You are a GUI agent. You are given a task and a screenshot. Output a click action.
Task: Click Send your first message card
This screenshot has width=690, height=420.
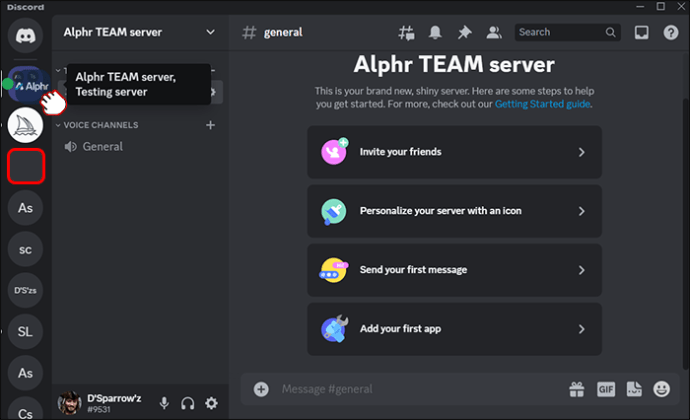pyautogui.click(x=454, y=270)
